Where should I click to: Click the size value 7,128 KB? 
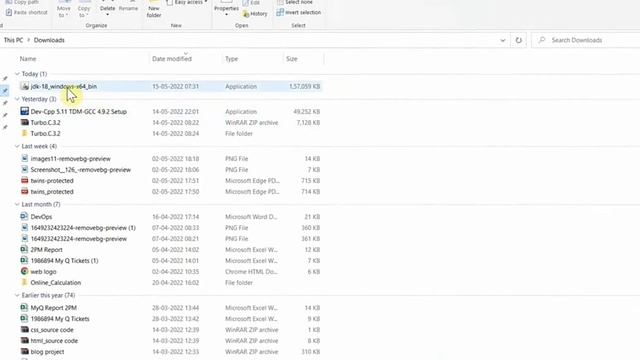[308, 122]
